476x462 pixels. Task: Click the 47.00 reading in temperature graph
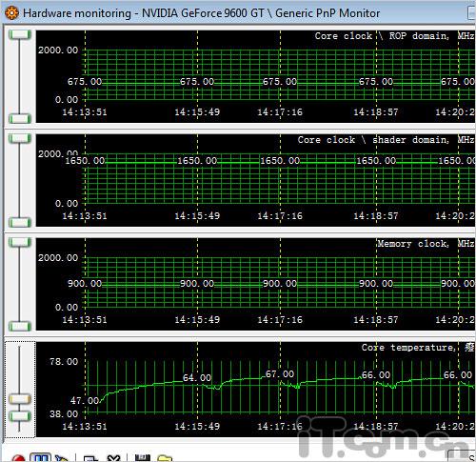(85, 401)
